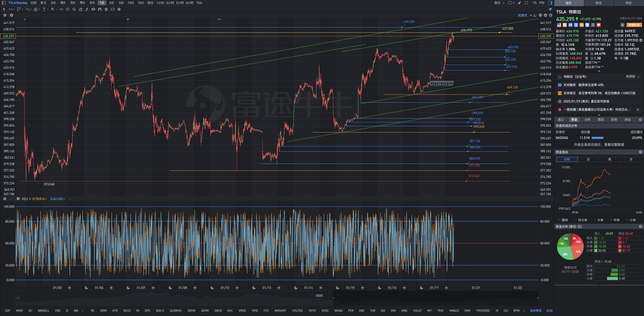Open drawing toolbar settings gear
The image size is (644, 316).
click(x=119, y=9)
